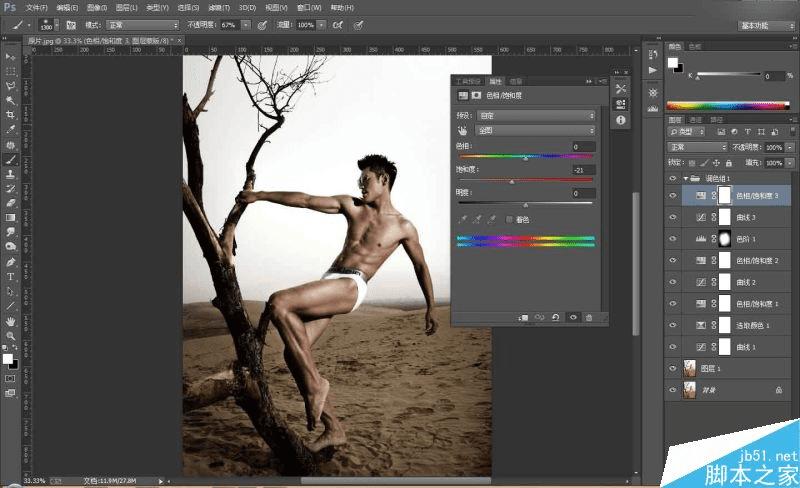Select the Clone Stamp tool
This screenshot has width=800, height=488.
[x=10, y=174]
